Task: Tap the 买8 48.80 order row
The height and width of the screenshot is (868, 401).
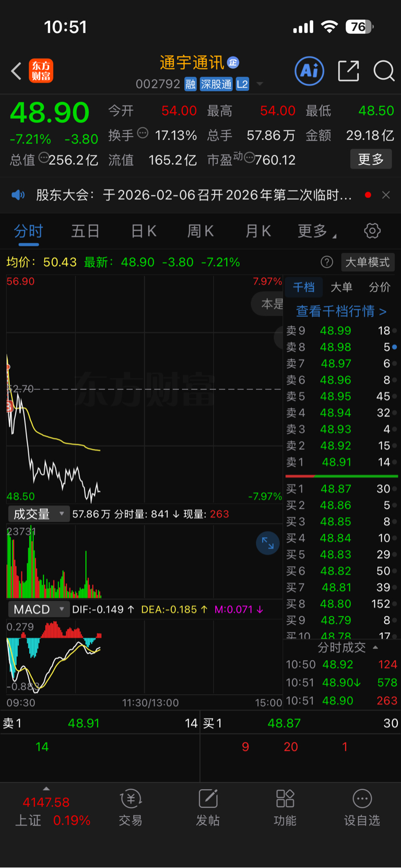Action: pyautogui.click(x=341, y=604)
